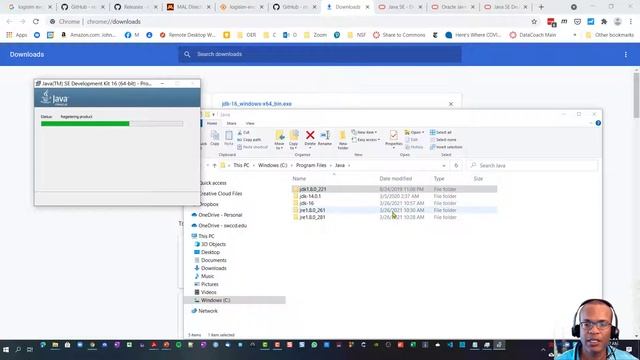Select the jdk-14.0.1 folder
The width and height of the screenshot is (640, 360).
310,196
